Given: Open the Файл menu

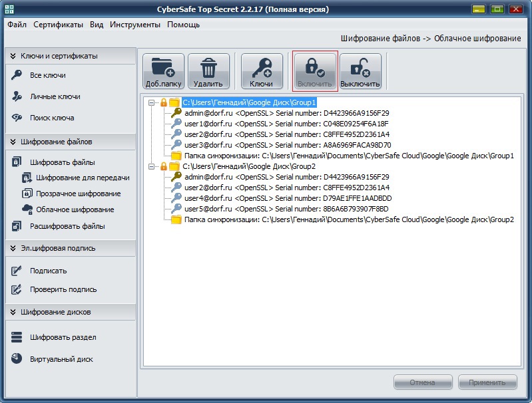Looking at the screenshot, I should (x=17, y=25).
